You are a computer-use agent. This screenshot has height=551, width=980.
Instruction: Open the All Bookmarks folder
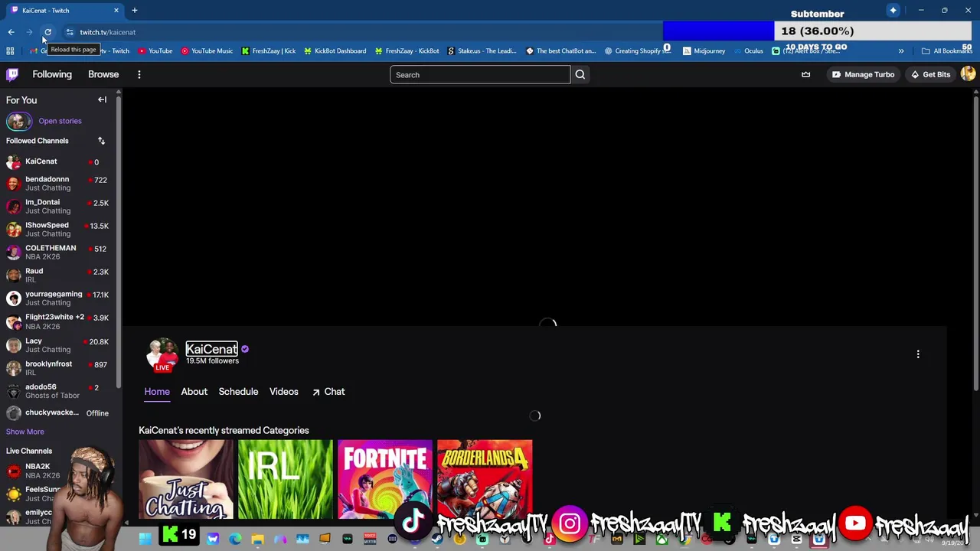(947, 51)
